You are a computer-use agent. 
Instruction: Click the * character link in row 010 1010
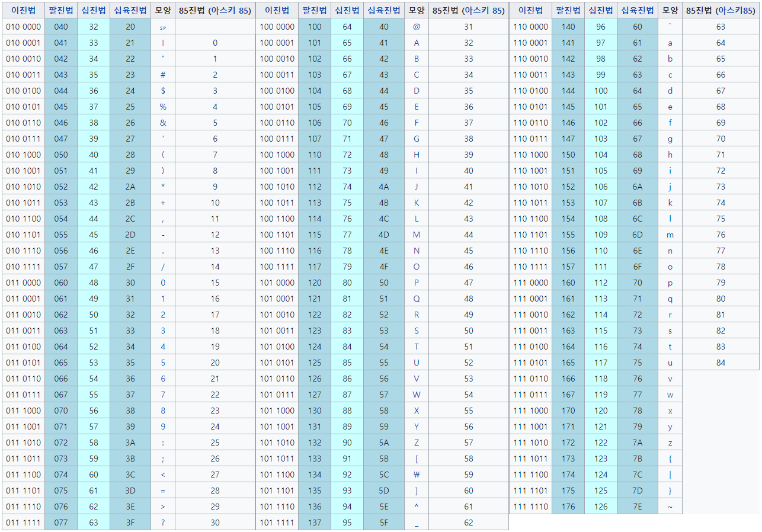tap(163, 187)
